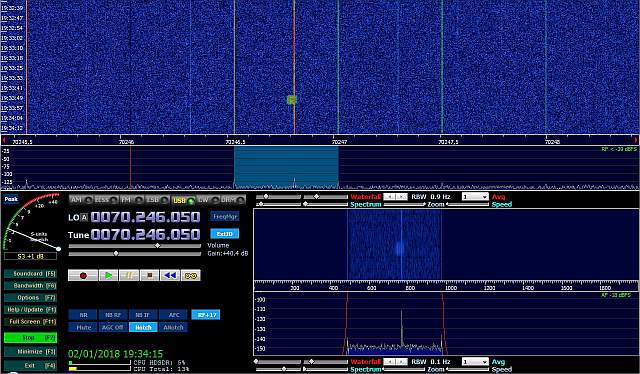Adjust upper RF Zoom slider

tap(405, 205)
